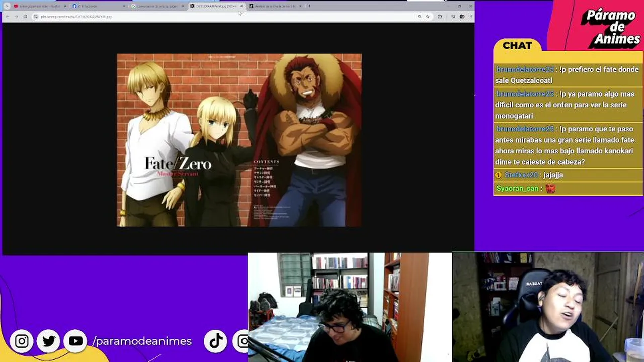Close the fifth Analisis tab
The image size is (644, 362).
(300, 6)
